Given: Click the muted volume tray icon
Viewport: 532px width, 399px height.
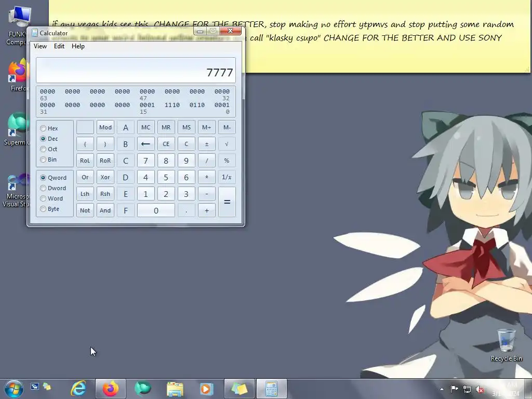Looking at the screenshot, I should [x=480, y=389].
